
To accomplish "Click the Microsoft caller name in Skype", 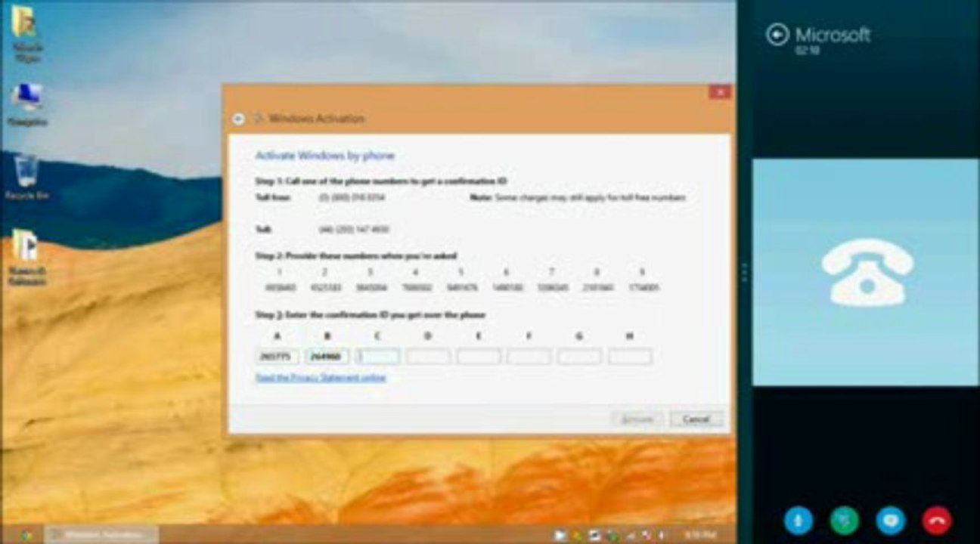I will click(833, 34).
